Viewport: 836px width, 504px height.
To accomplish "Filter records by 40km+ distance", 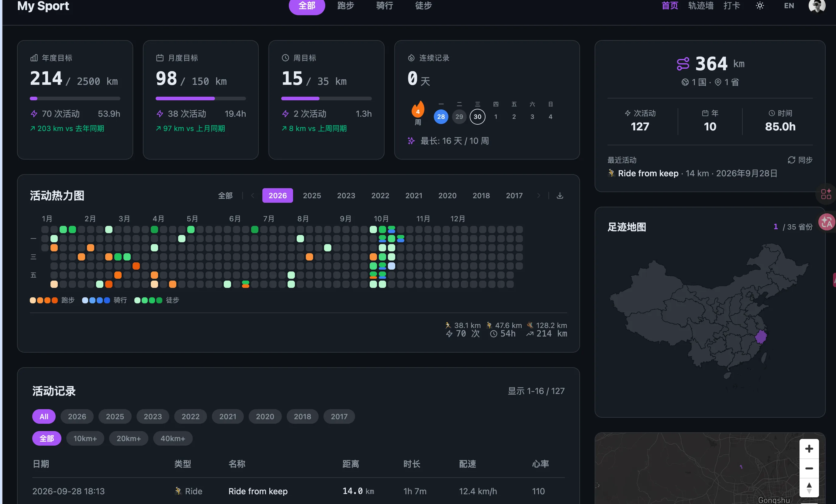I will pos(173,439).
